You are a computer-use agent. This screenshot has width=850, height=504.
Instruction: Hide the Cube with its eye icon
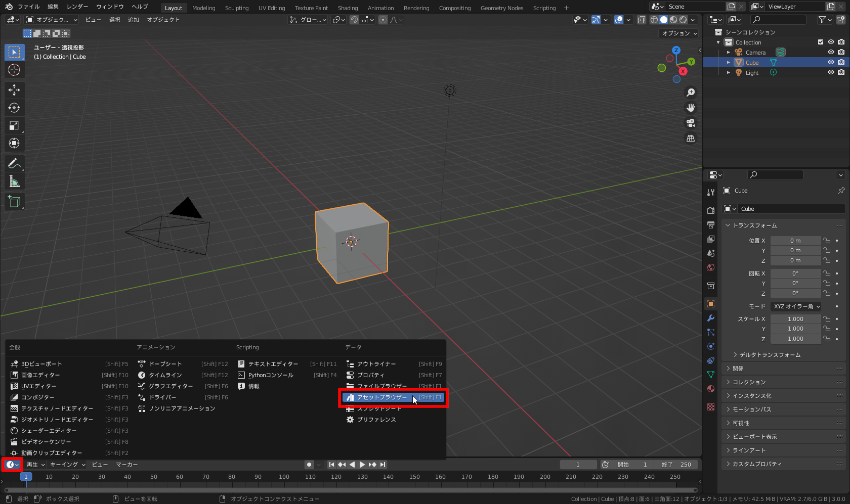click(831, 62)
